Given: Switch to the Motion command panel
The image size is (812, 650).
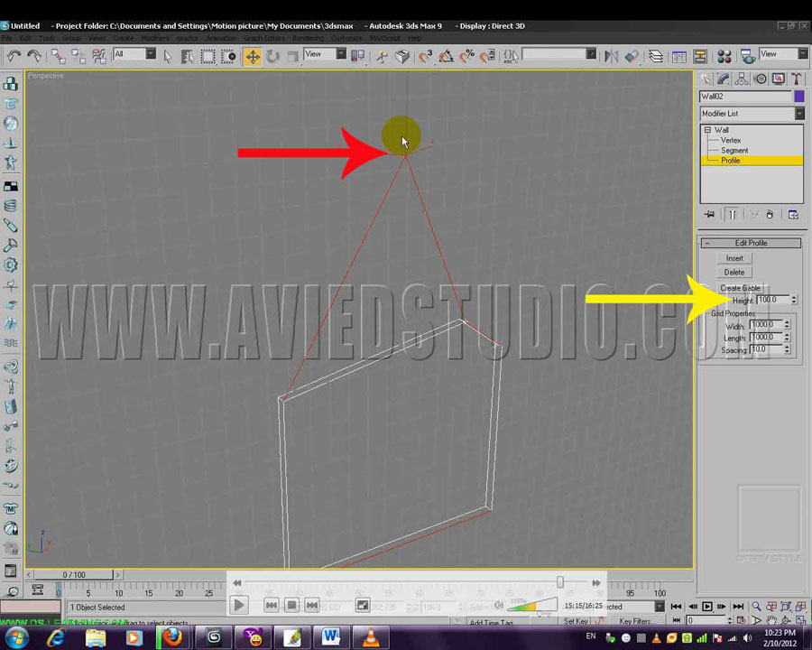Looking at the screenshot, I should click(x=761, y=79).
